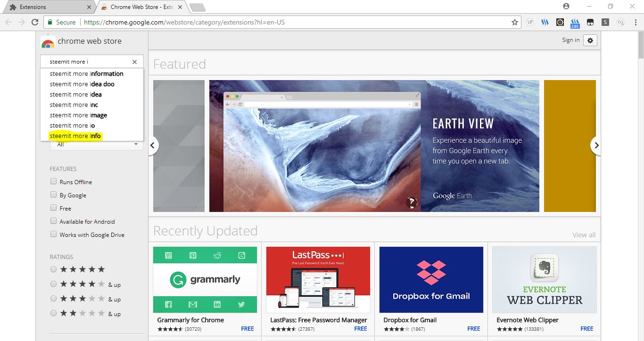Pick the two stars & up rating
This screenshot has height=341, width=644.
click(53, 313)
